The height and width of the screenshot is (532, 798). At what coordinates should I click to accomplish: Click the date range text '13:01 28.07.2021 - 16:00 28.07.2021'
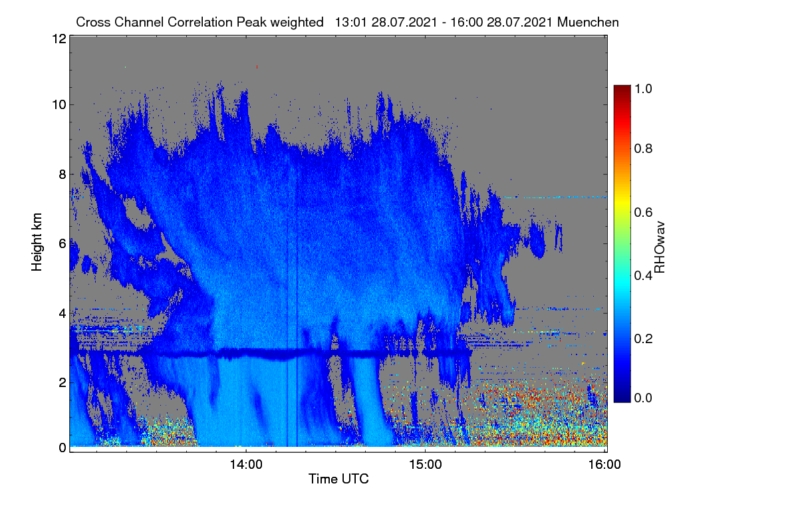click(x=445, y=22)
